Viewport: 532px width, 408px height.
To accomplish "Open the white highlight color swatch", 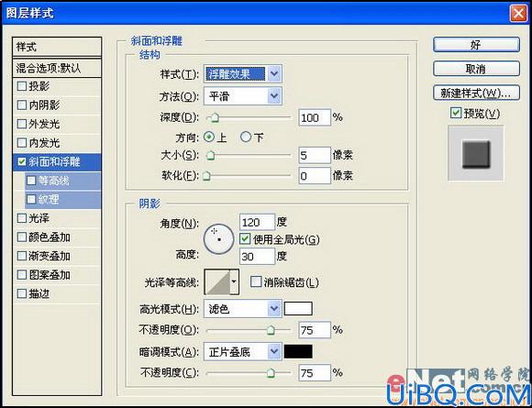I will 298,309.
